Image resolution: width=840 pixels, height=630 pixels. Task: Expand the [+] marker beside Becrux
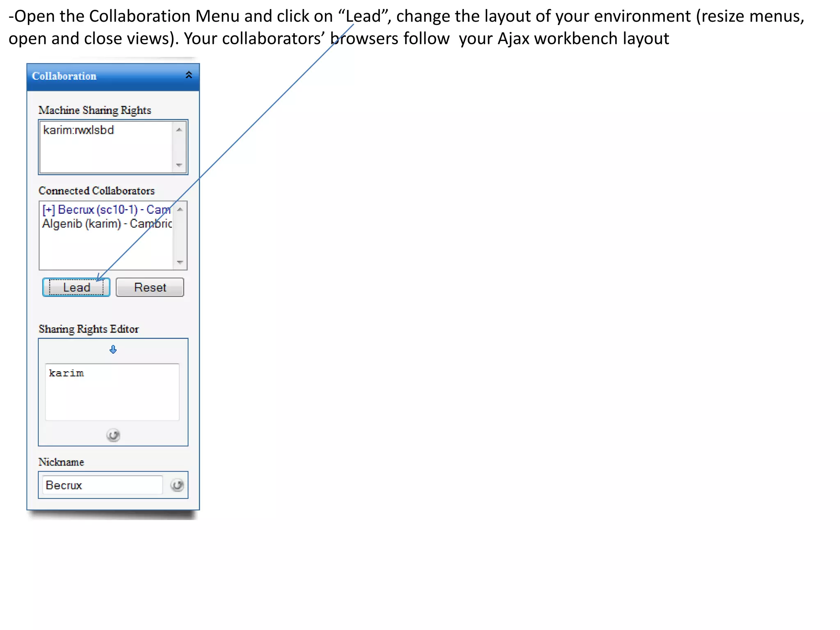48,210
